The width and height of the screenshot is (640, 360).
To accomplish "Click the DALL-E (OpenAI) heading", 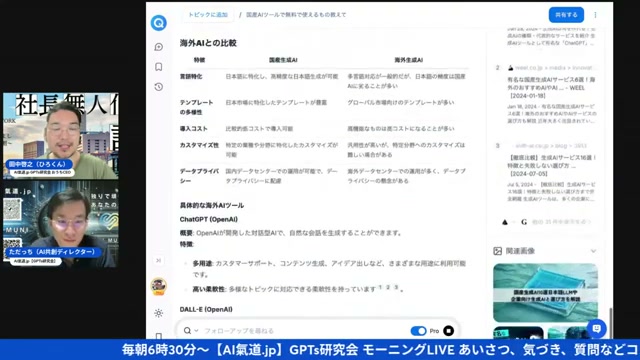I will click(x=206, y=309).
